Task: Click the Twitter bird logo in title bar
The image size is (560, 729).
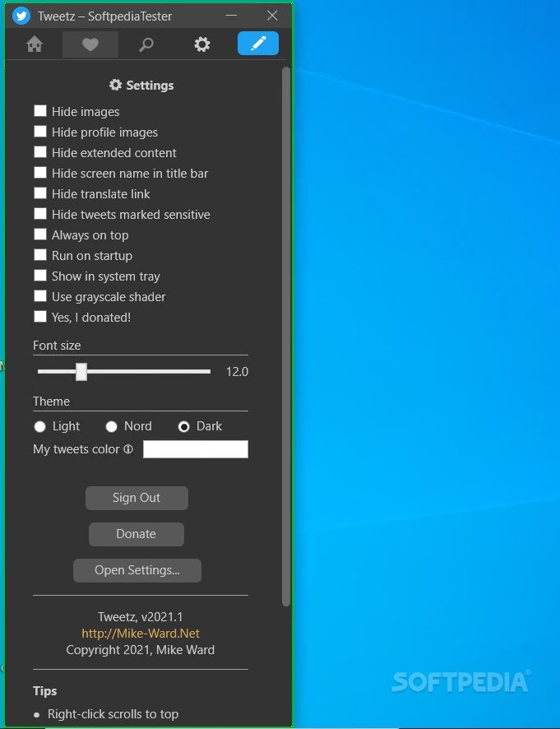Action: tap(21, 16)
